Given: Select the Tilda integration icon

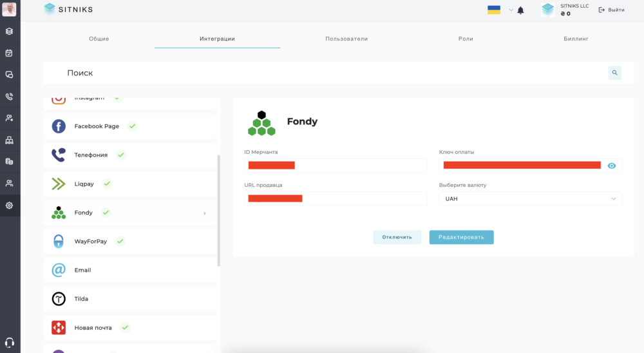Looking at the screenshot, I should 59,299.
